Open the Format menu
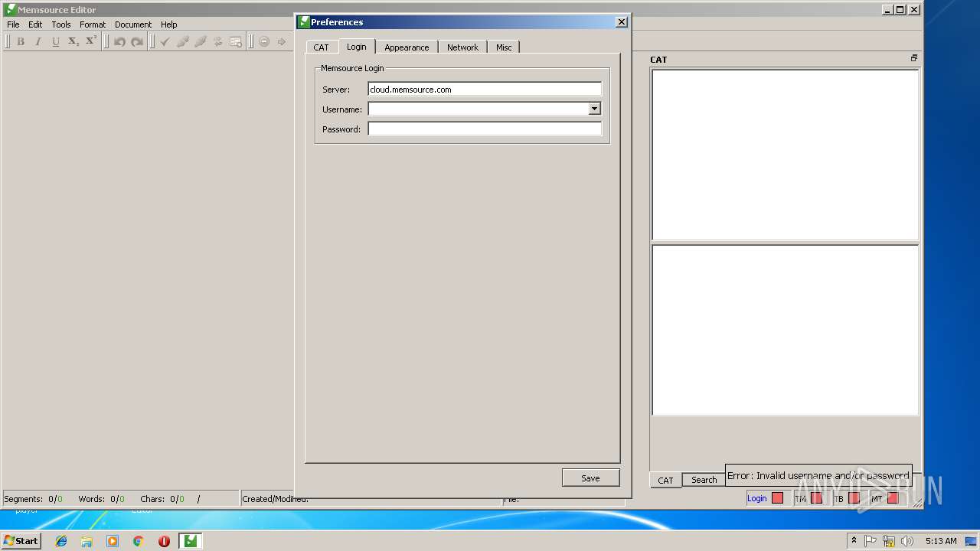Image resolution: width=980 pixels, height=551 pixels. coord(93,24)
